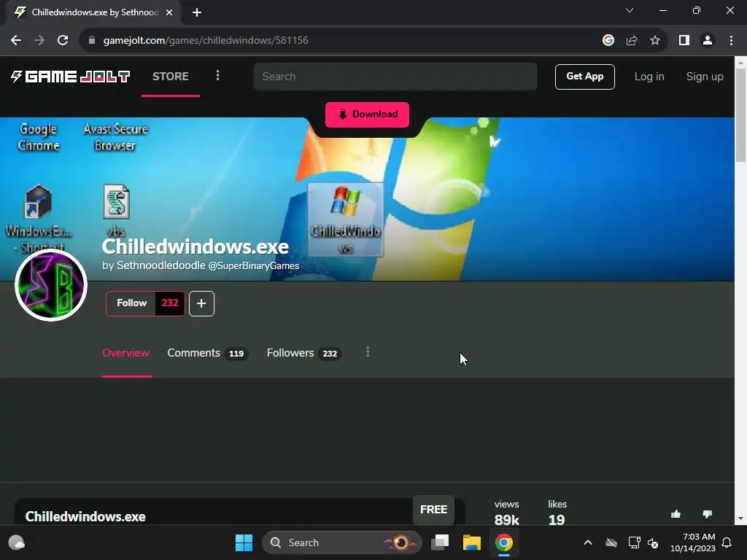
Task: Click the page vertical scrollbar thumb
Action: point(741,114)
